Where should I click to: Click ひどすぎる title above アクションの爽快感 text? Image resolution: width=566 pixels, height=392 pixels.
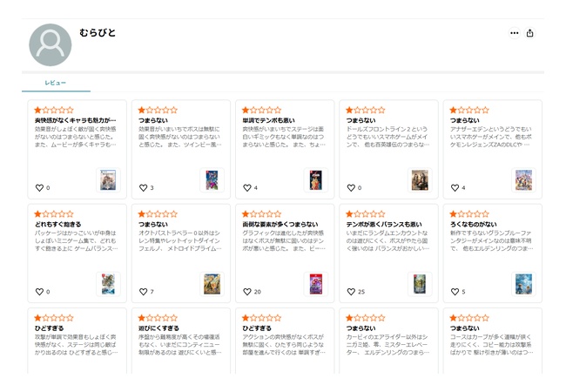pyautogui.click(x=257, y=328)
